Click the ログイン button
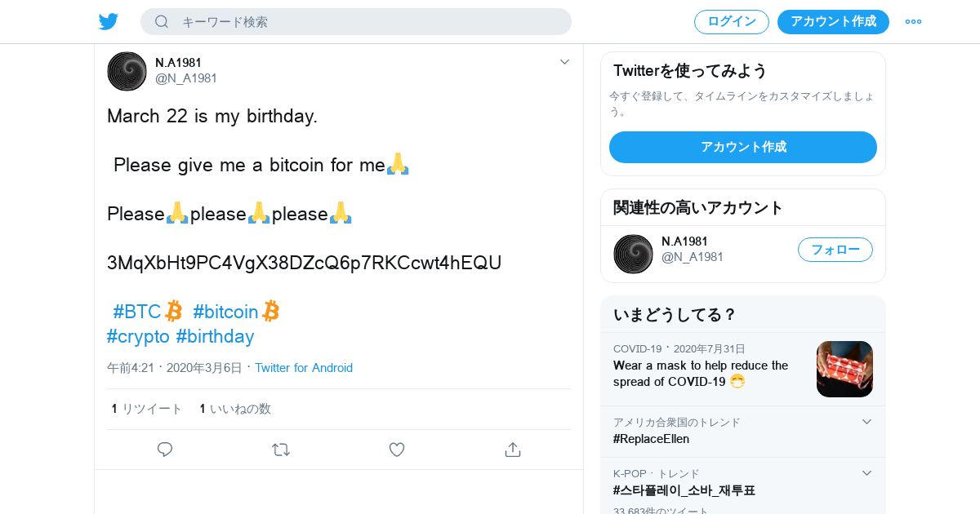The height and width of the screenshot is (514, 980). pos(731,22)
